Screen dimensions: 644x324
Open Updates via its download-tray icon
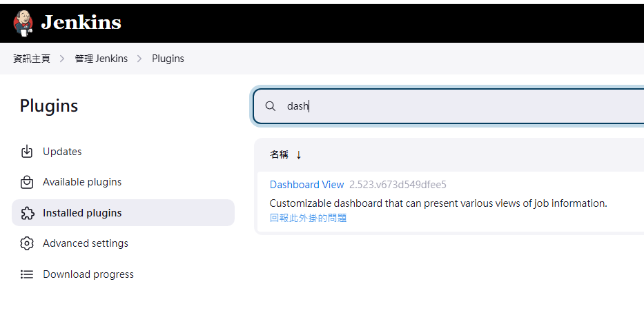[27, 152]
